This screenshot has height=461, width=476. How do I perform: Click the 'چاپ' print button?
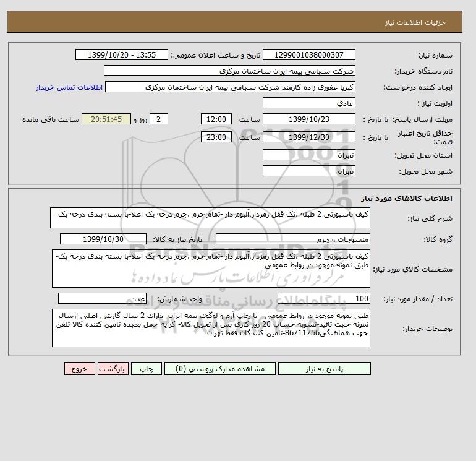point(147,369)
